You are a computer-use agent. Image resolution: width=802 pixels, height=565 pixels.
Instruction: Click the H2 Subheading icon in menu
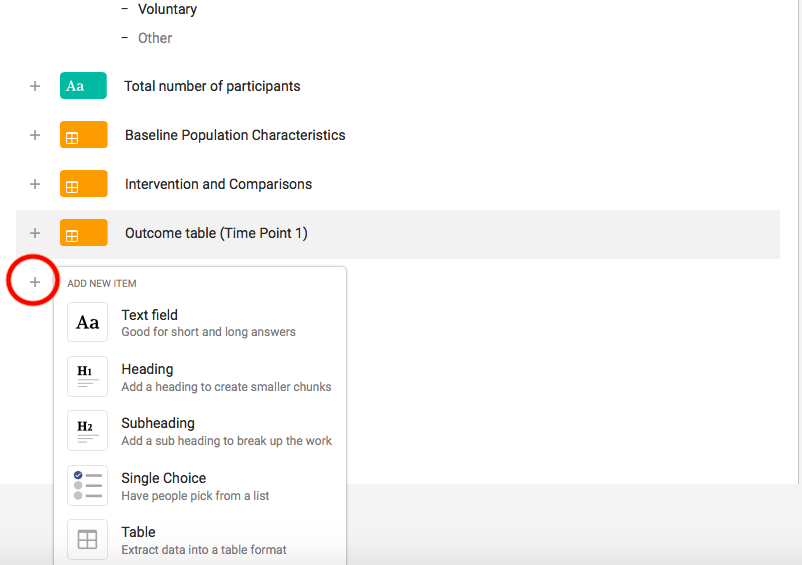[88, 431]
